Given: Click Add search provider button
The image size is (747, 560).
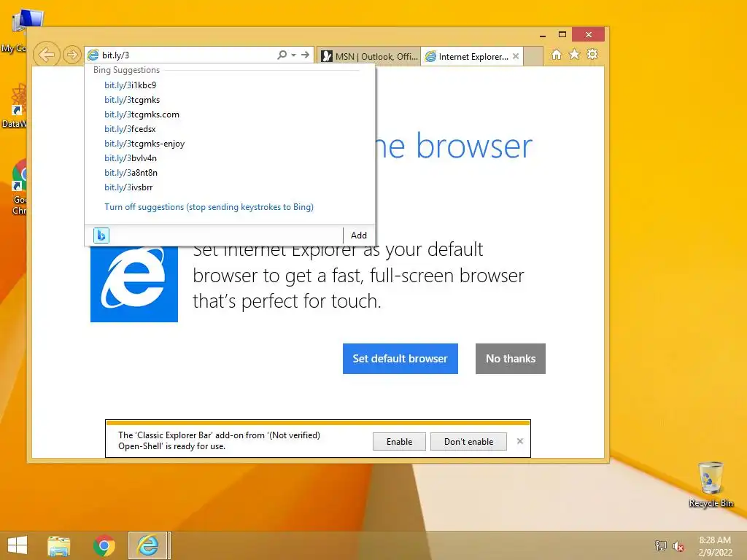Looking at the screenshot, I should (359, 236).
